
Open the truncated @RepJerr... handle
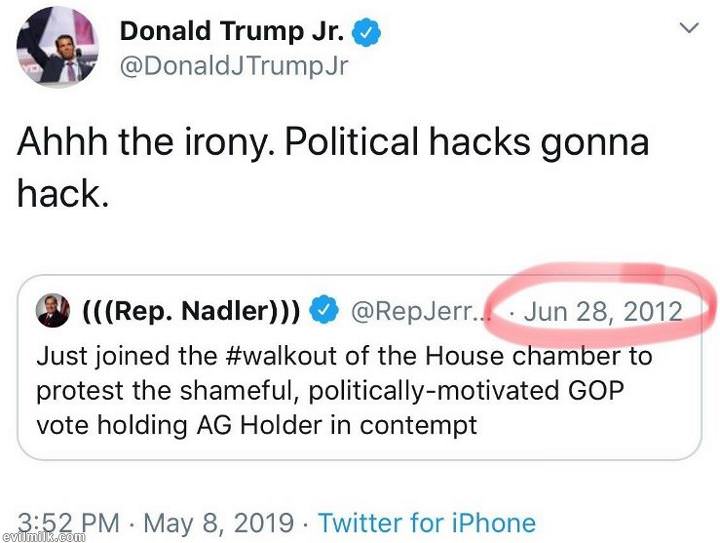coord(418,312)
